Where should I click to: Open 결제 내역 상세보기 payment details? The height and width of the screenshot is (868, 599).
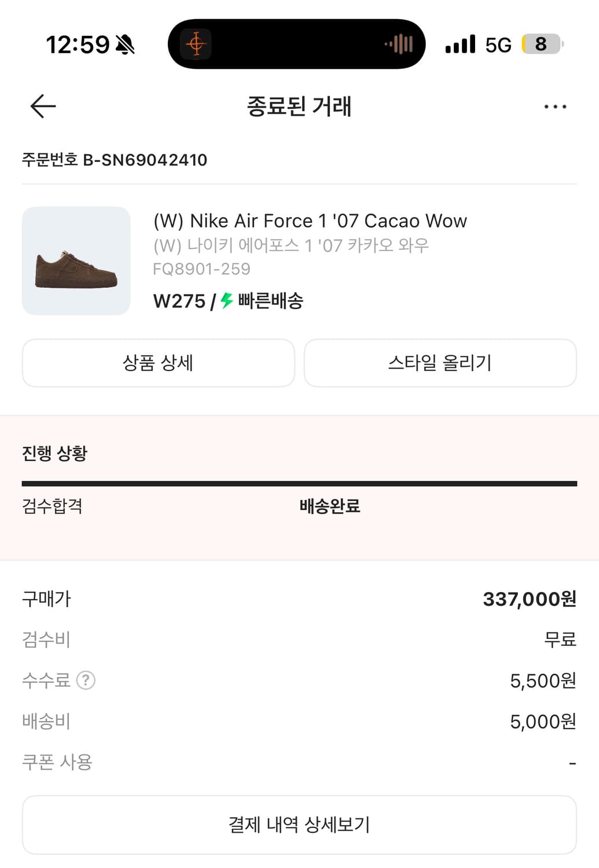click(299, 825)
